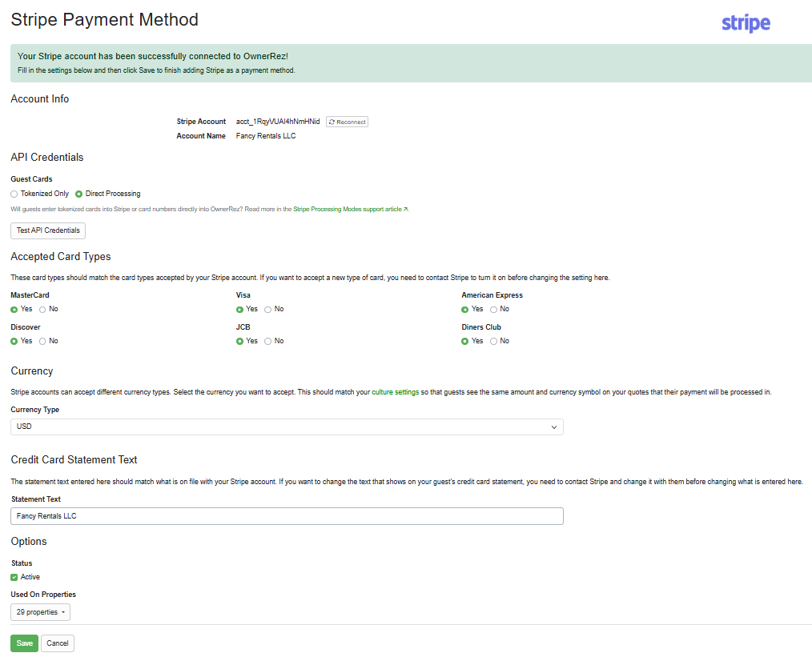The image size is (812, 661).
Task: Select Direct Processing guest cards option
Action: tap(78, 194)
